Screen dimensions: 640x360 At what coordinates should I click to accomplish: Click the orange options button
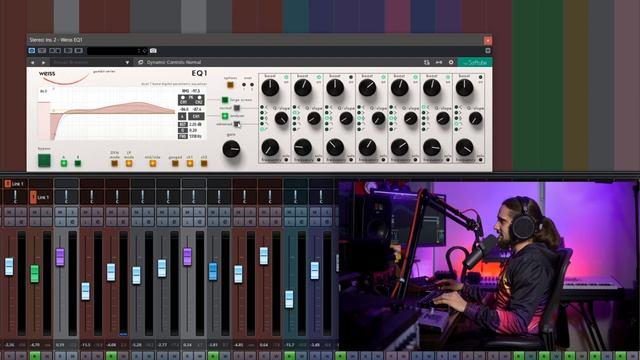(x=230, y=85)
